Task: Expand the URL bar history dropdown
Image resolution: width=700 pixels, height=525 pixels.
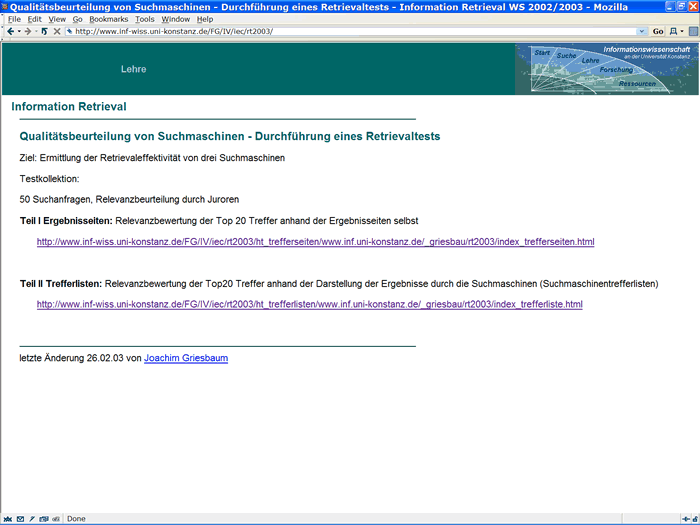Action: [x=642, y=31]
